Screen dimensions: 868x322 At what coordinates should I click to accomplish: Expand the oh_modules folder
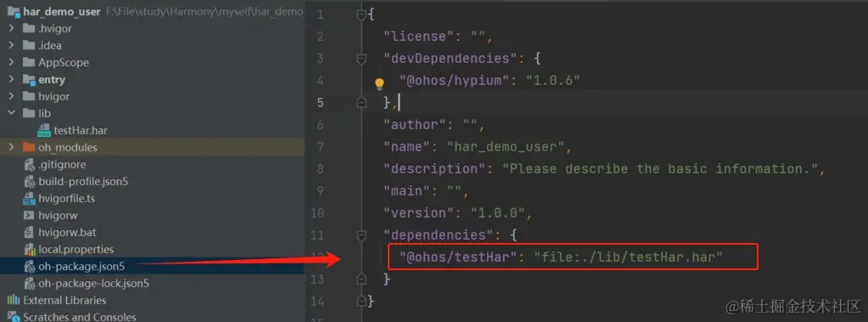(x=11, y=148)
